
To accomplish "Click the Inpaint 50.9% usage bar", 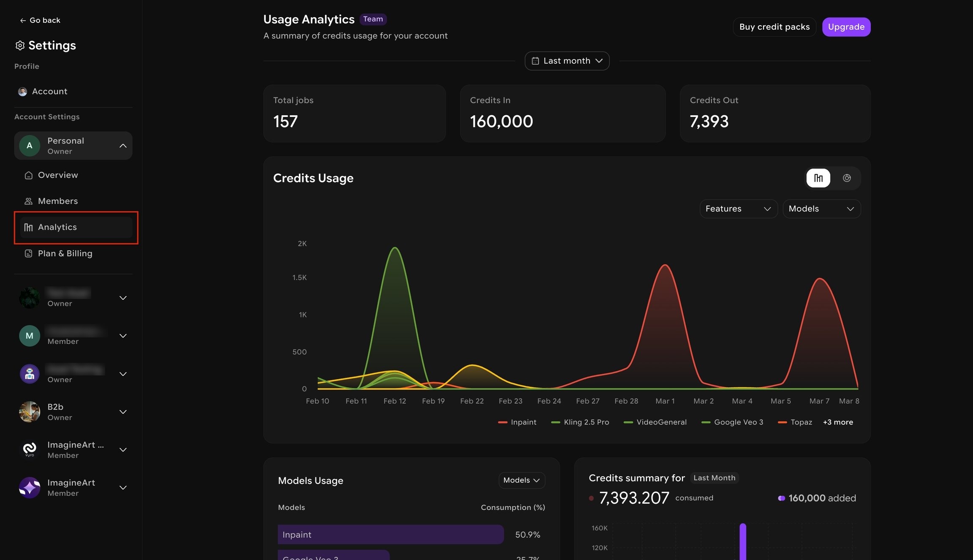I will [x=391, y=535].
